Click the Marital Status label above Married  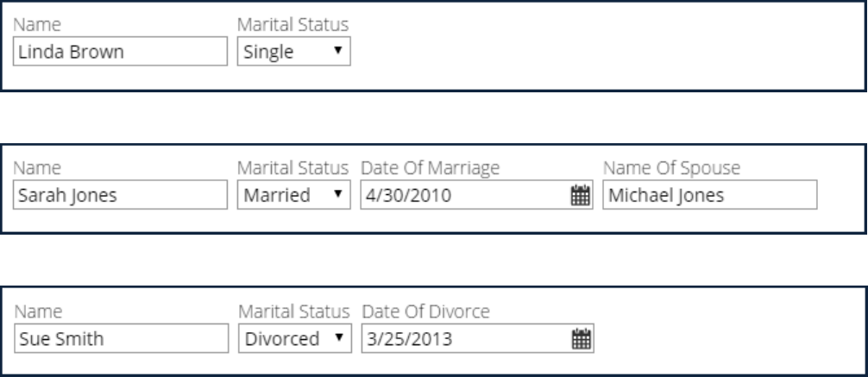click(x=292, y=168)
